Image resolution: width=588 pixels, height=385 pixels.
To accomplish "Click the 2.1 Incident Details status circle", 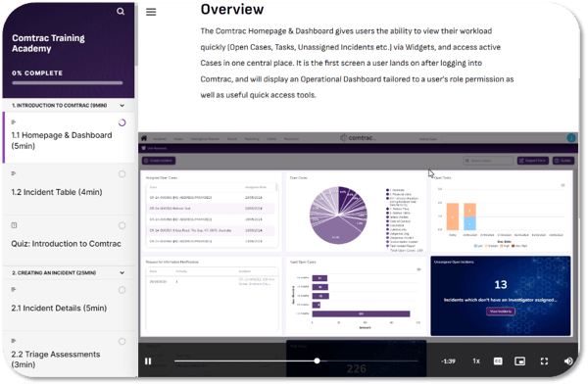I will [x=122, y=290].
